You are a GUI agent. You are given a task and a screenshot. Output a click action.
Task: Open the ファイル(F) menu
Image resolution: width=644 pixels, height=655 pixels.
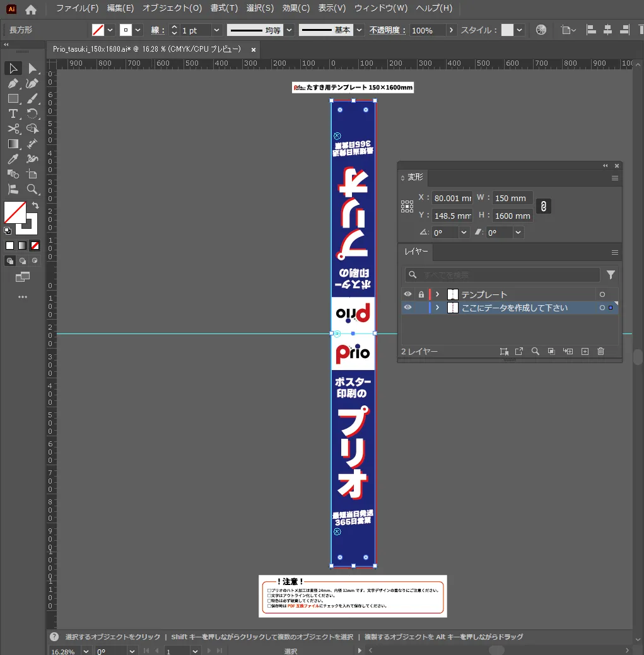point(78,8)
